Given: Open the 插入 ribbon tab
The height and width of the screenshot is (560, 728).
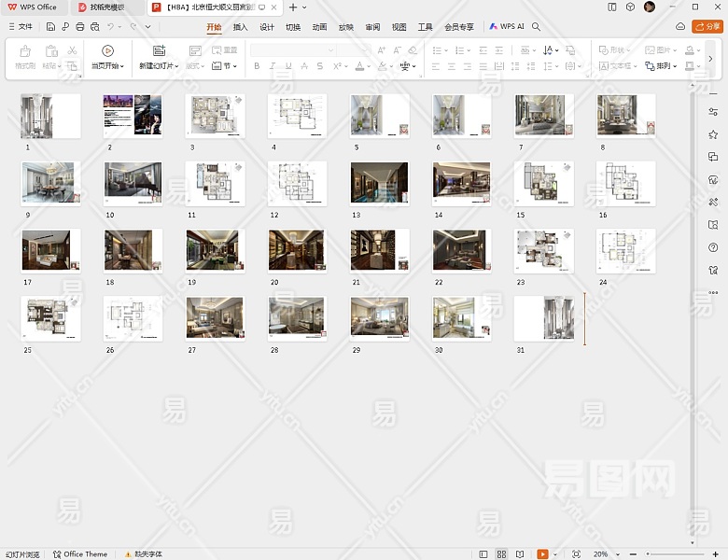Looking at the screenshot, I should coord(240,27).
